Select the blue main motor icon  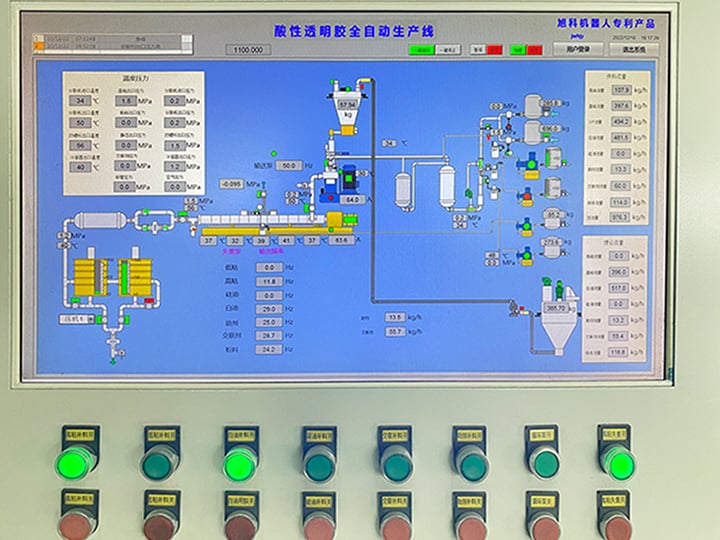(x=349, y=176)
